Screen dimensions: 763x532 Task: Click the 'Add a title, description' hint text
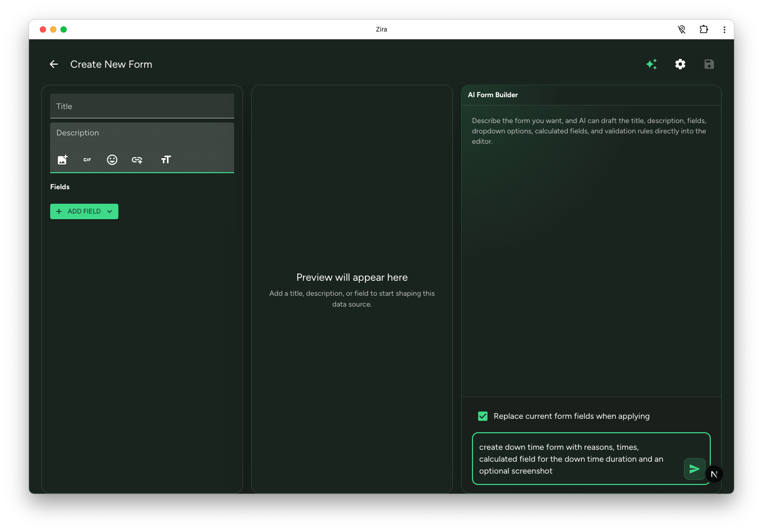click(352, 299)
